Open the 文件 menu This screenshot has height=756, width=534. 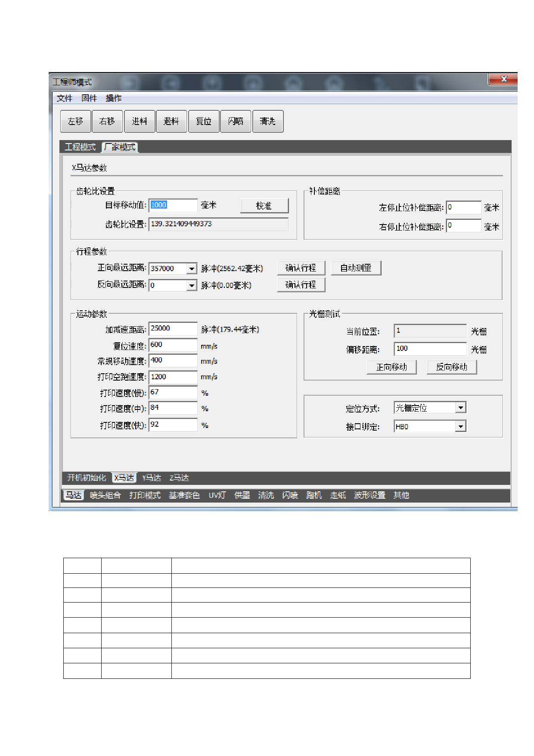[65, 98]
